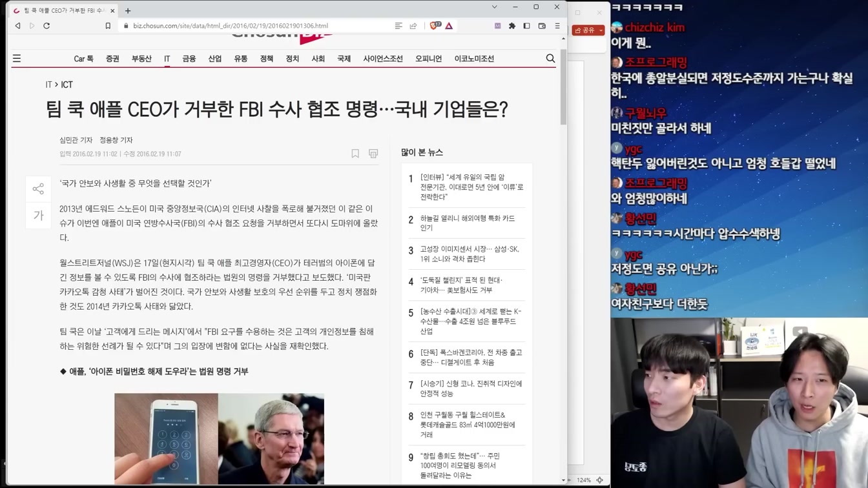Open the tab search dropdown chevron
This screenshot has width=868, height=488.
click(495, 7)
